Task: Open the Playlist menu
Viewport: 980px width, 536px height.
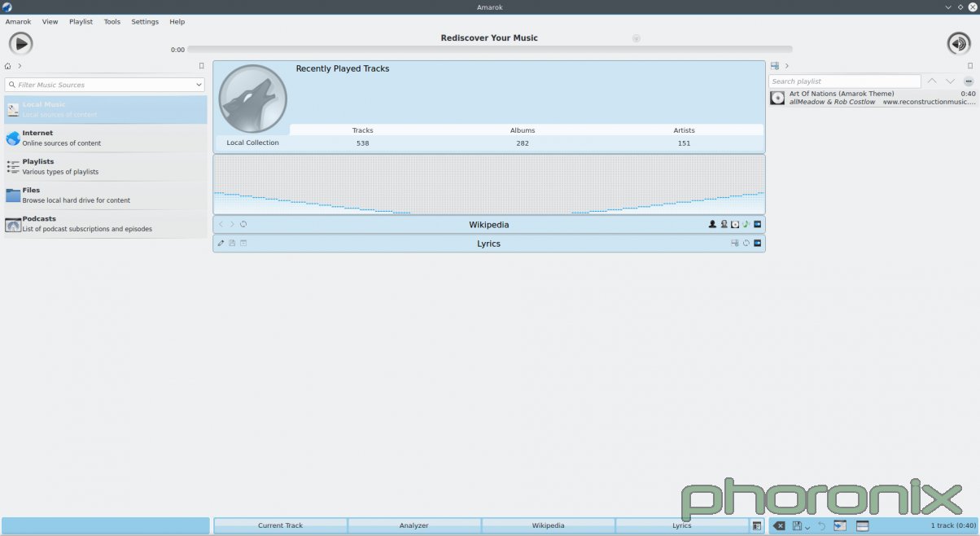Action: (x=81, y=21)
